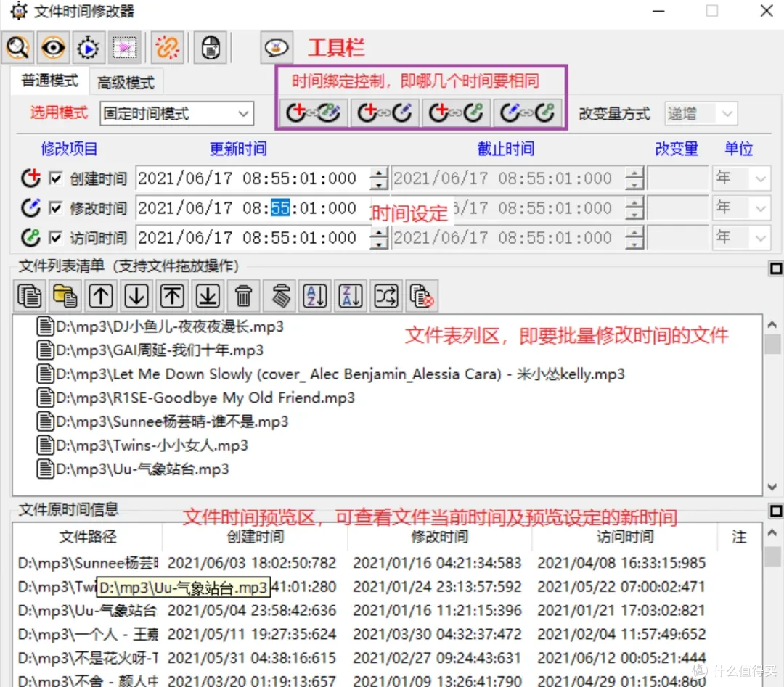The width and height of the screenshot is (784, 687).
Task: Sort file list A to Z
Action: click(x=316, y=296)
